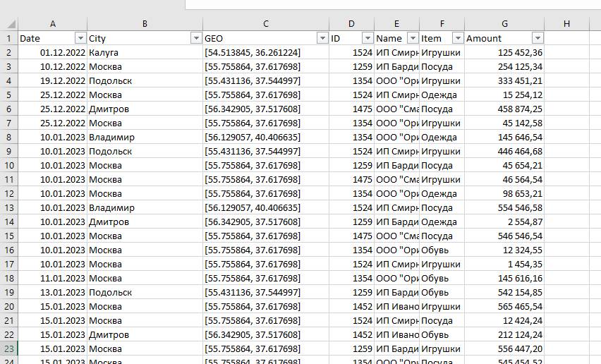Open the ID column filter dropdown
The width and height of the screenshot is (601, 364).
(368, 38)
